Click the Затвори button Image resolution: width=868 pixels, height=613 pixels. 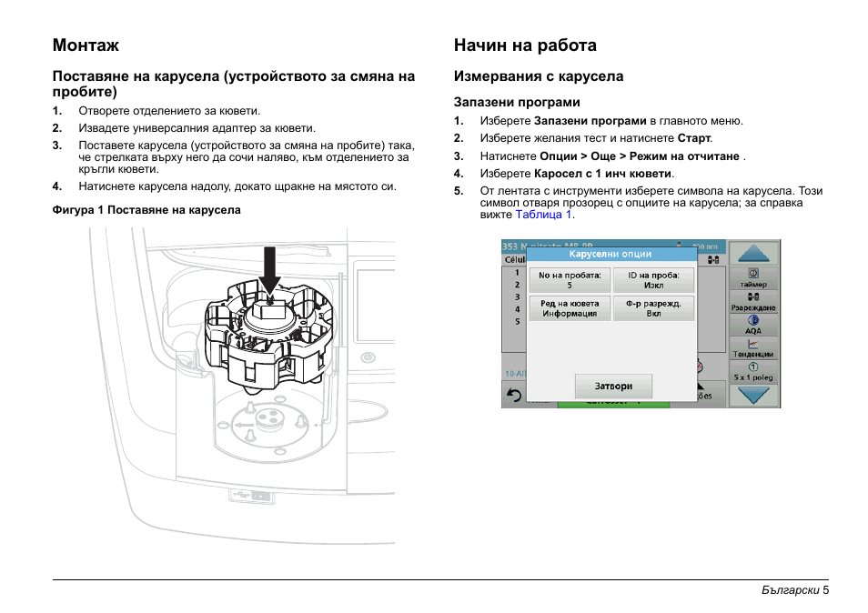(613, 387)
